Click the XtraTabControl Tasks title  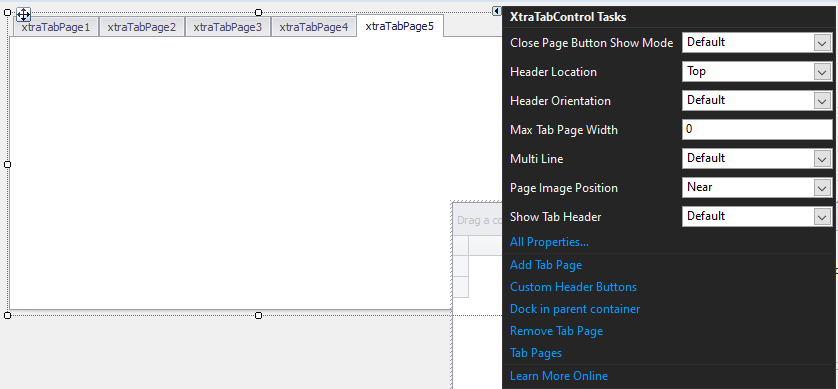[568, 17]
